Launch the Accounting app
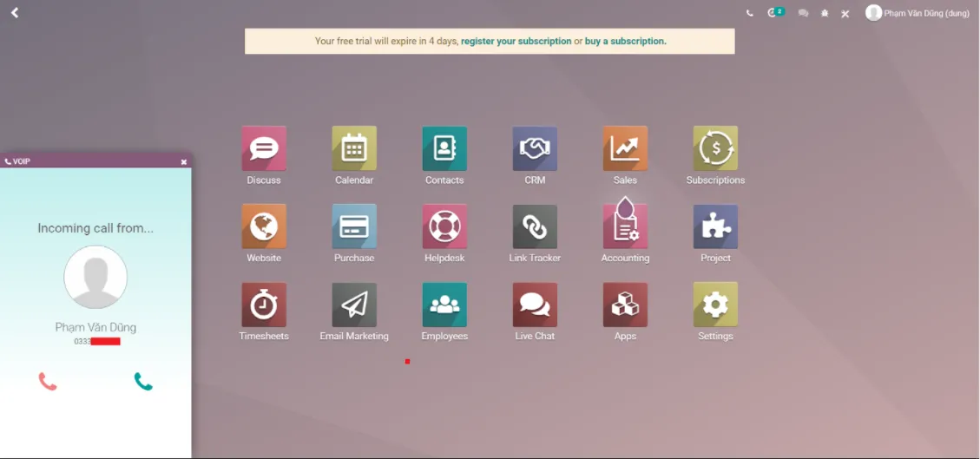The height and width of the screenshot is (459, 980). 625,226
